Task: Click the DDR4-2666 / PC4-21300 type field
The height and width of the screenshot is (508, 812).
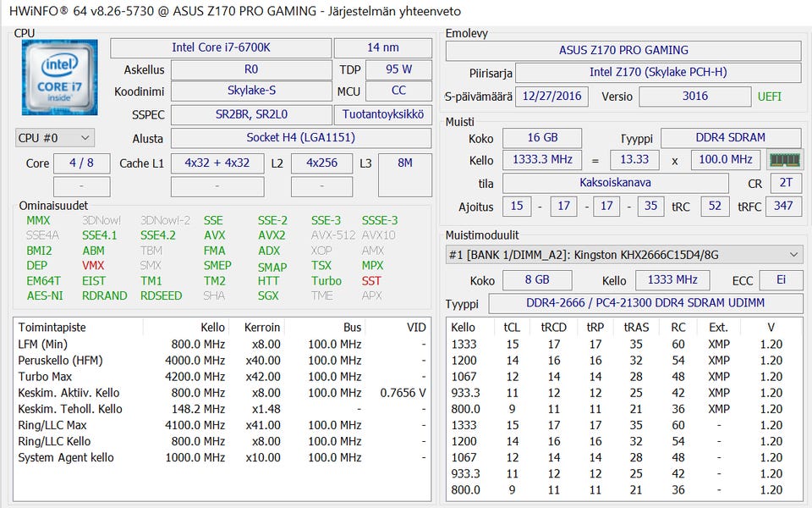Action: tap(645, 303)
